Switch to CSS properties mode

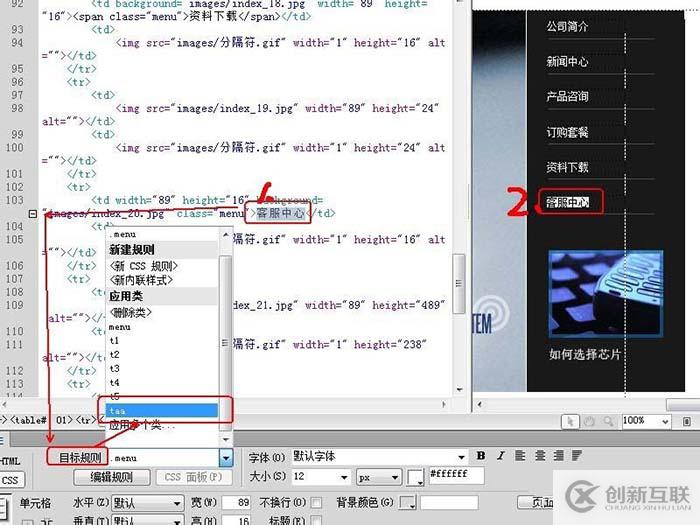(11, 480)
